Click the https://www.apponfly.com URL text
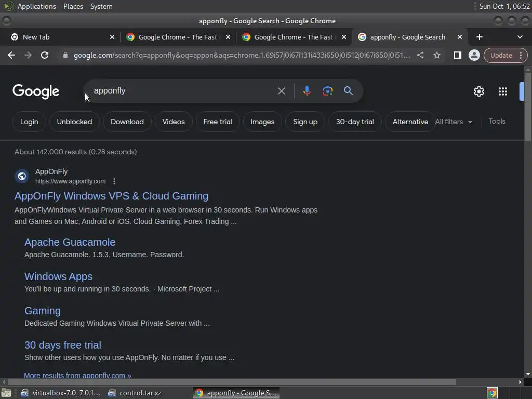The image size is (532, 399). (x=70, y=181)
